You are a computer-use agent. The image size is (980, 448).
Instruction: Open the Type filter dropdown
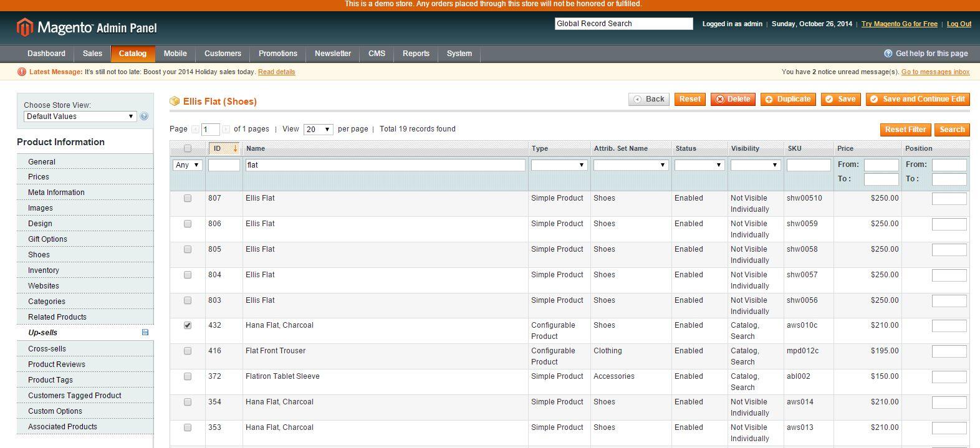pos(559,165)
